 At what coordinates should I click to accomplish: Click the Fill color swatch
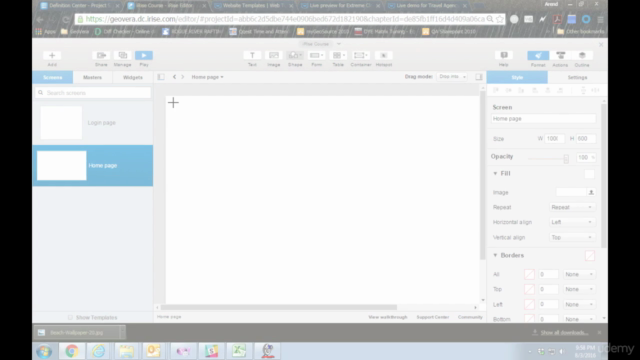tap(589, 174)
